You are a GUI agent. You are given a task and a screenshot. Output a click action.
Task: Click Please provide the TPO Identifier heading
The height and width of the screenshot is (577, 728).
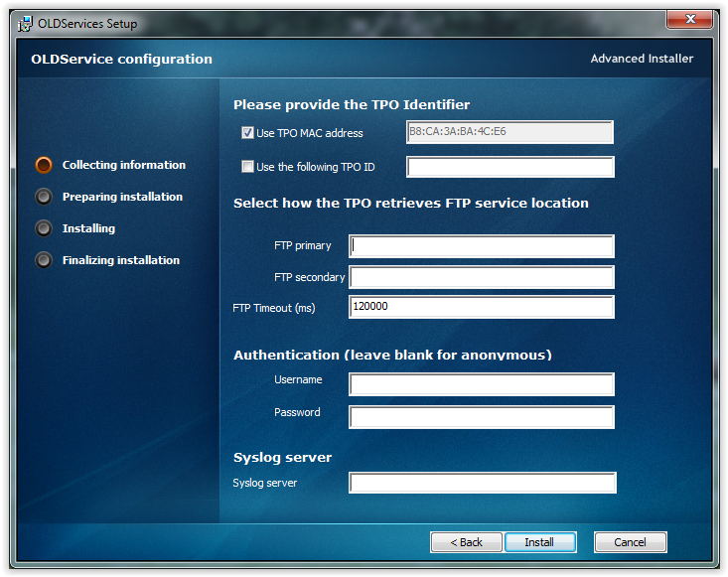(352, 105)
